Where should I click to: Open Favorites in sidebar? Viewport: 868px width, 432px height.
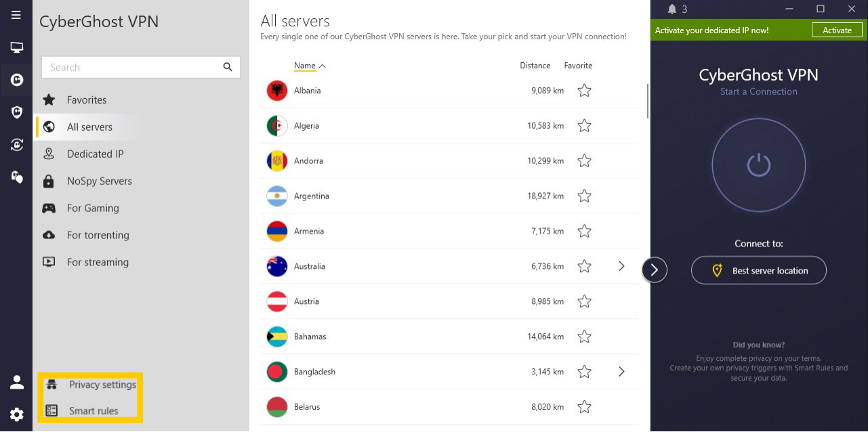tap(87, 100)
